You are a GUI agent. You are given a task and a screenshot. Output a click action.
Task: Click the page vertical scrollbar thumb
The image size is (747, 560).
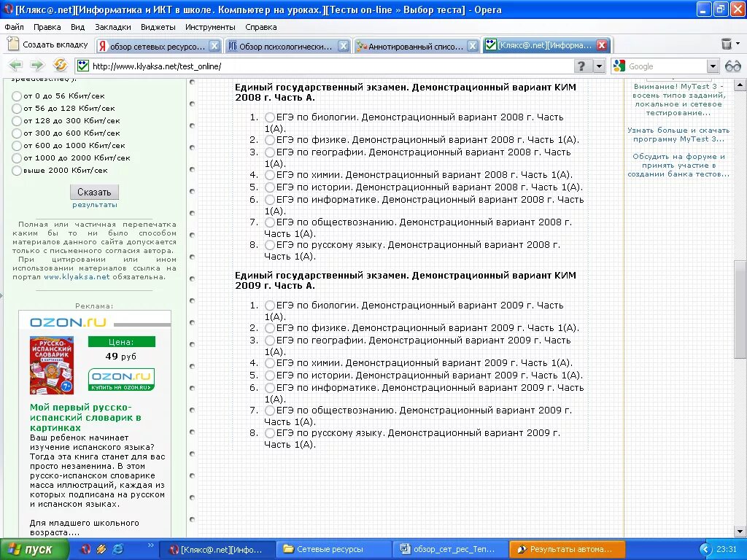tap(740, 309)
